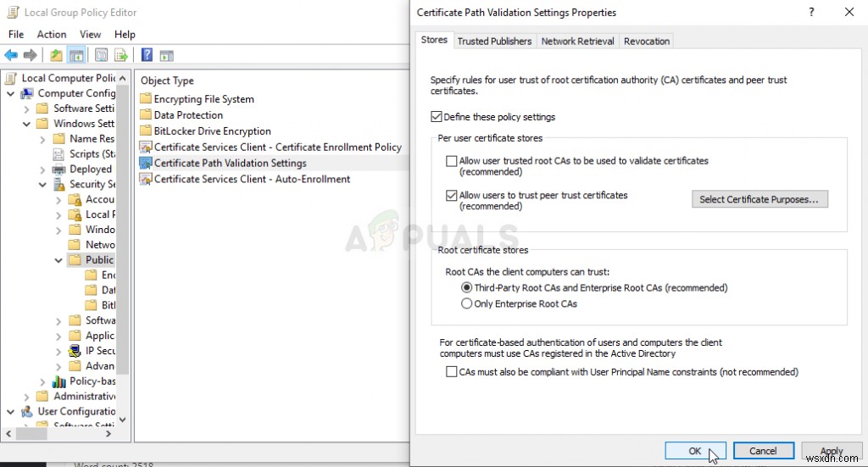
Task: Click the Object Type column header
Action: click(x=167, y=81)
